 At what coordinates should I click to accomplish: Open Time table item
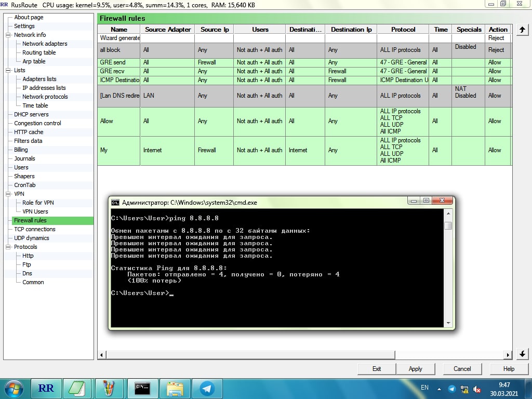coord(35,105)
